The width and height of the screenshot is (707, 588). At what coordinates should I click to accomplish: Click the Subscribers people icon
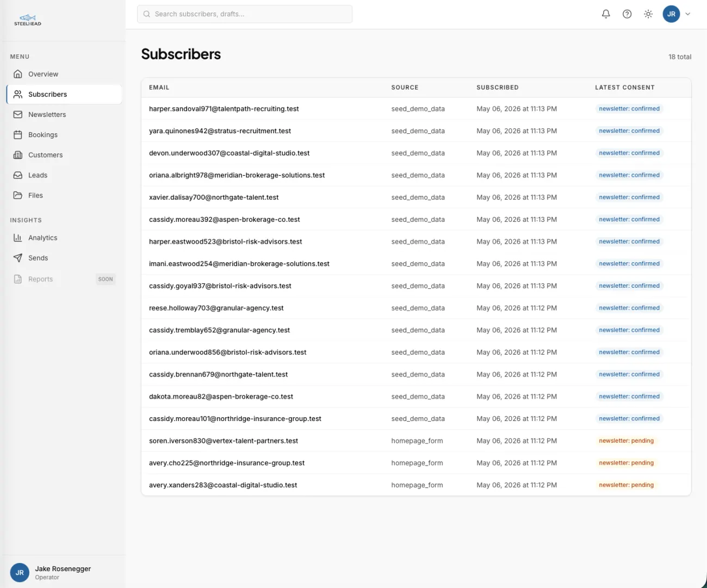[x=18, y=94]
